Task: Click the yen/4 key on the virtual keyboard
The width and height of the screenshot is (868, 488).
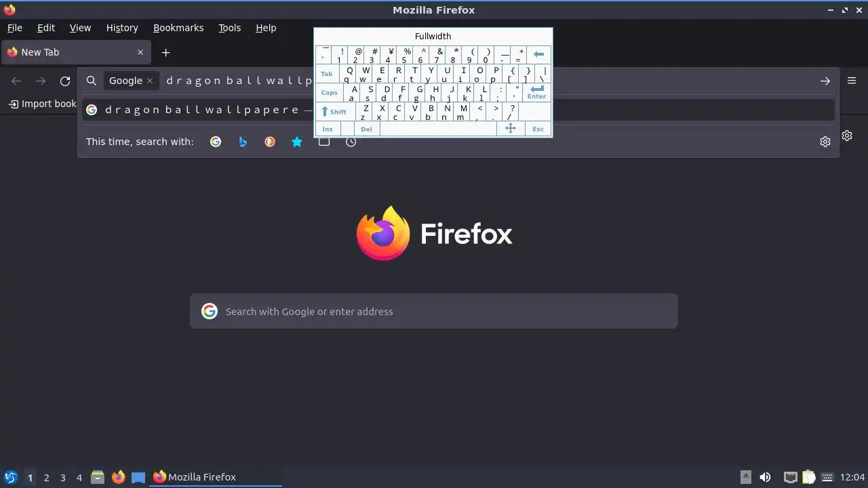Action: (389, 55)
